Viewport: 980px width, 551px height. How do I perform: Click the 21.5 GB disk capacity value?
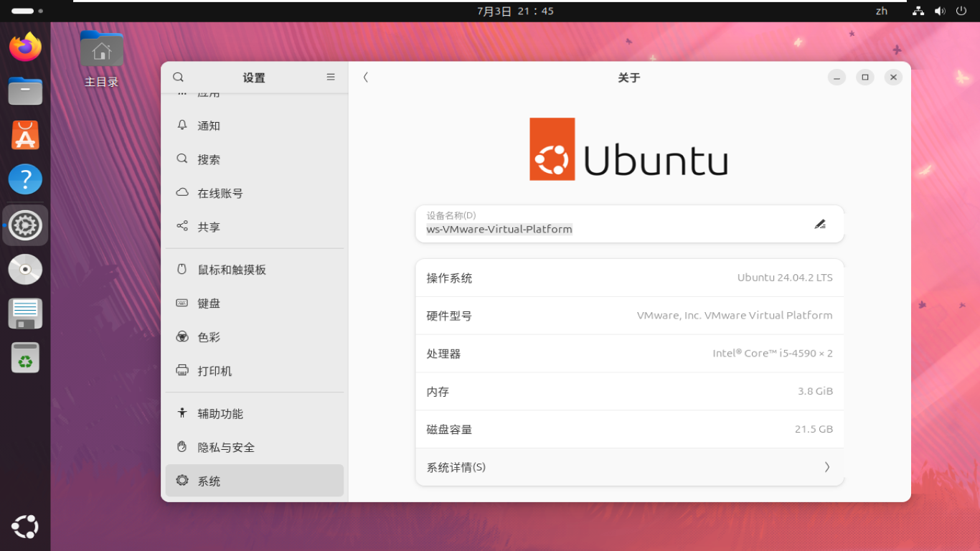(x=814, y=429)
